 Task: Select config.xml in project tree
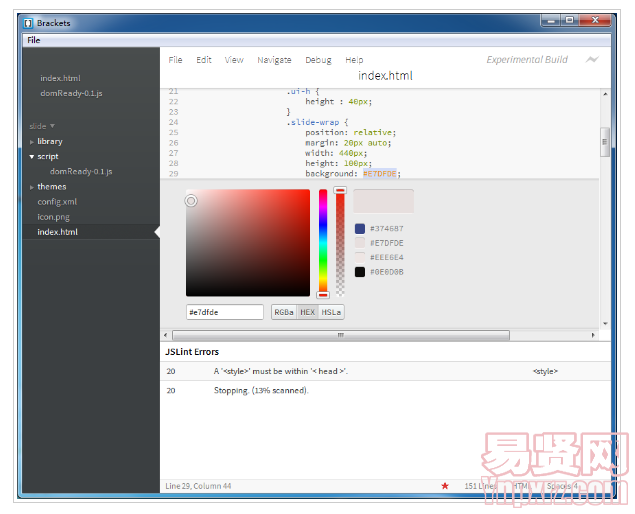point(57,202)
